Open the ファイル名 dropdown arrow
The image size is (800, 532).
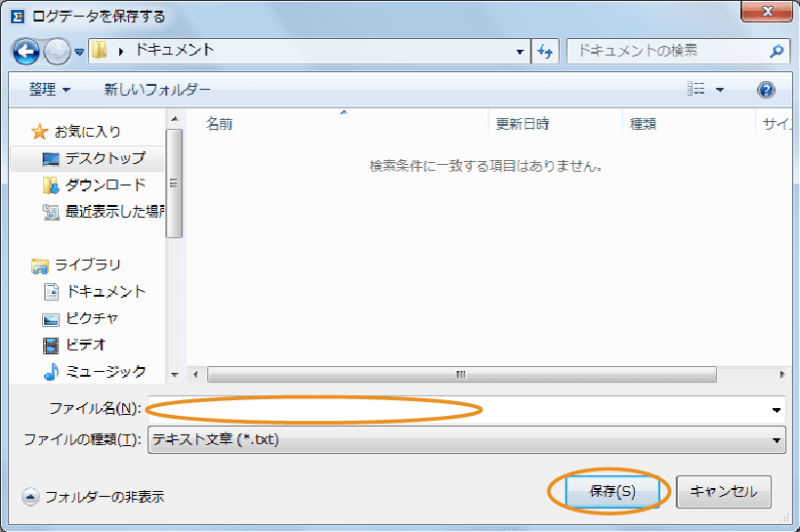tap(776, 410)
